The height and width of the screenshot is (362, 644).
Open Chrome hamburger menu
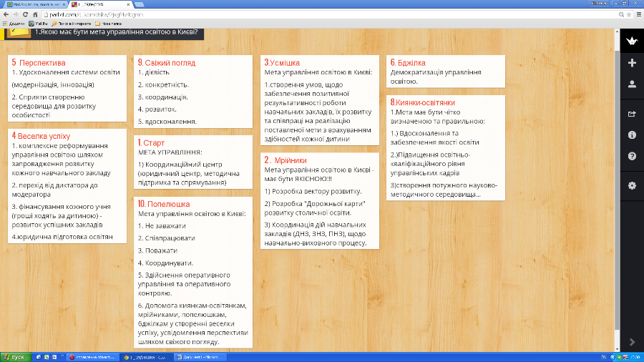pyautogui.click(x=637, y=14)
